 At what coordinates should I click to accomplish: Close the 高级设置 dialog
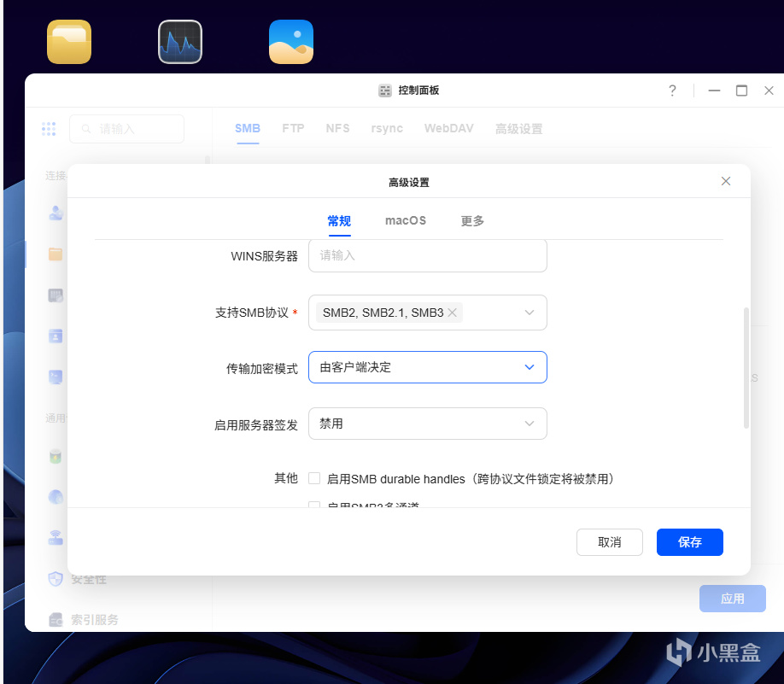[726, 181]
